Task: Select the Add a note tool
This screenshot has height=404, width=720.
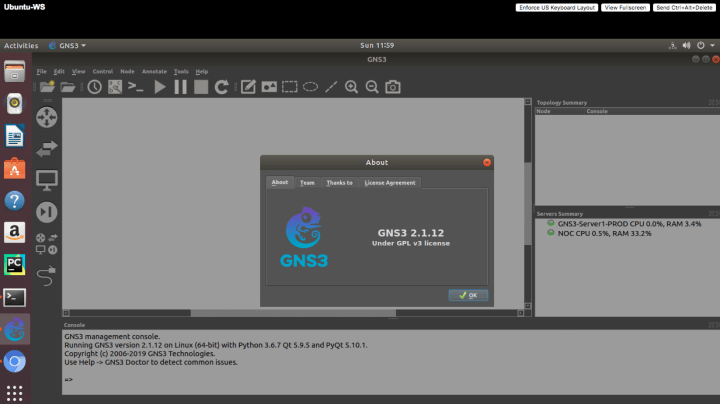Action: coord(248,87)
